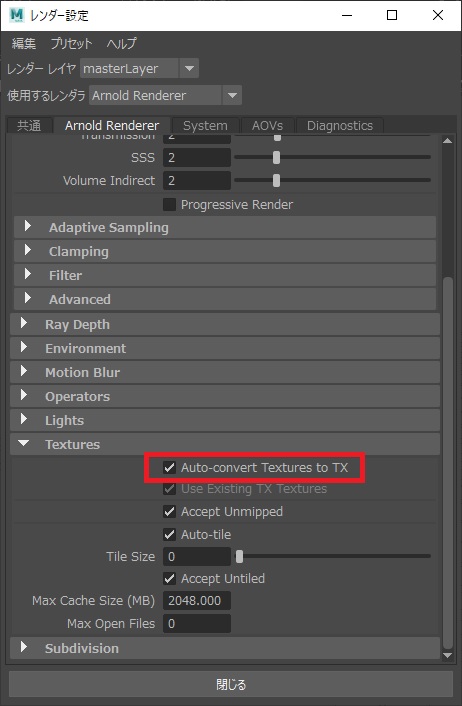This screenshot has width=462, height=706.
Task: Minimize the レンダー設定 window
Action: [347, 15]
